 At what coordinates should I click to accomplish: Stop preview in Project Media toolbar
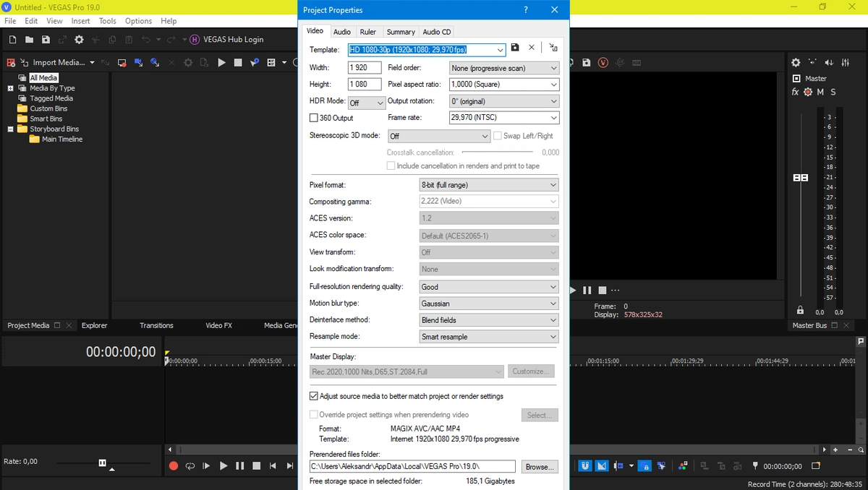tap(238, 63)
